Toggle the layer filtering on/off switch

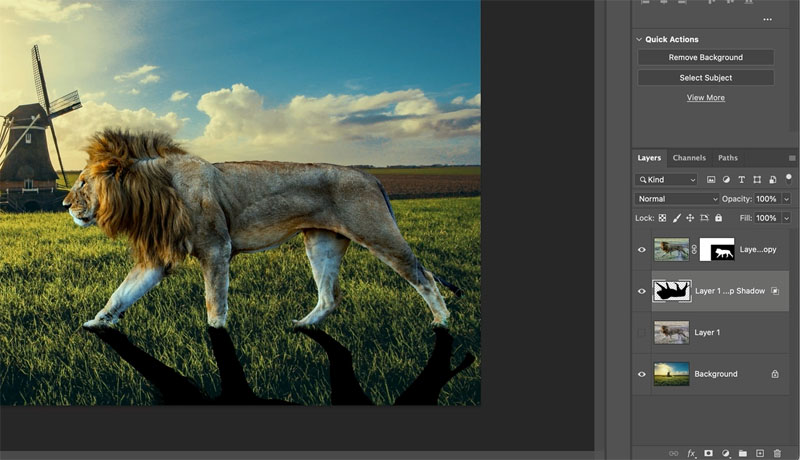point(789,178)
